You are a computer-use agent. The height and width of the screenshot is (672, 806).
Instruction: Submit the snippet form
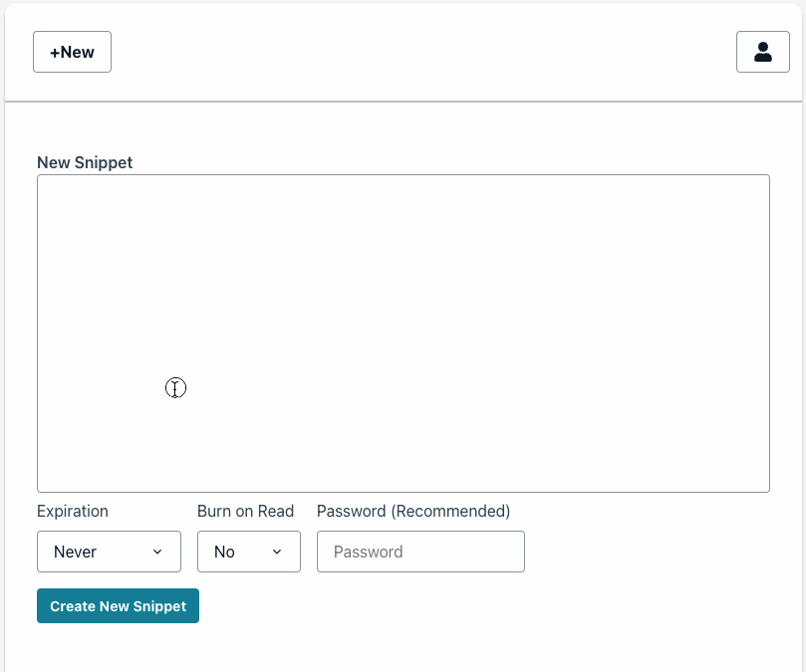coord(117,605)
